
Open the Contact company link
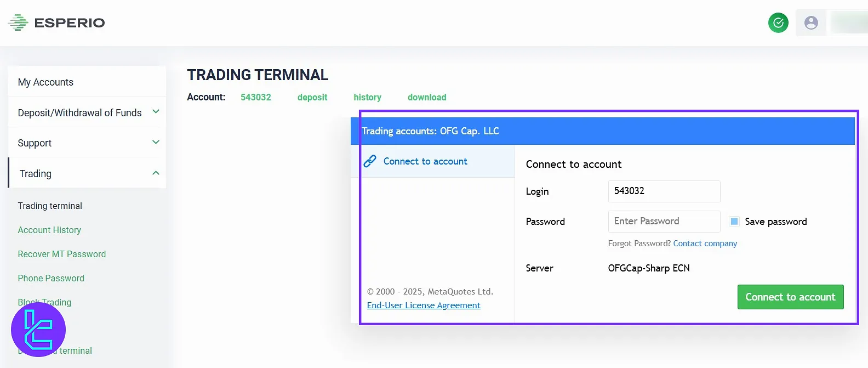(705, 244)
